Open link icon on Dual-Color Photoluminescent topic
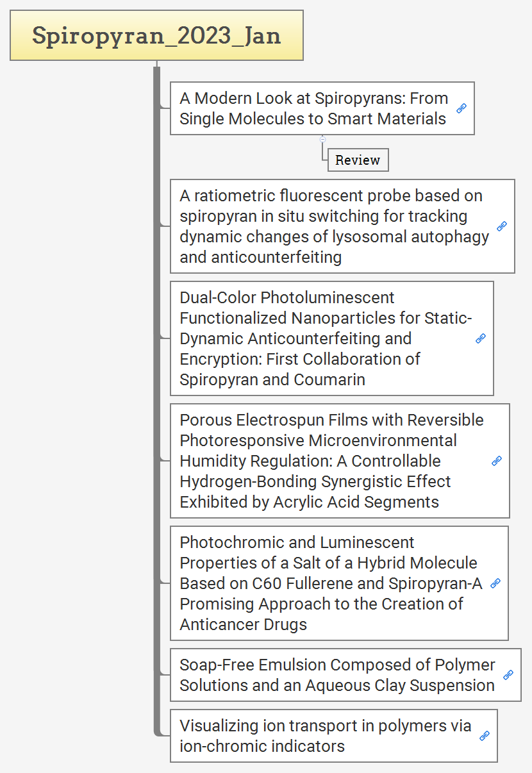The width and height of the screenshot is (532, 773). (481, 338)
